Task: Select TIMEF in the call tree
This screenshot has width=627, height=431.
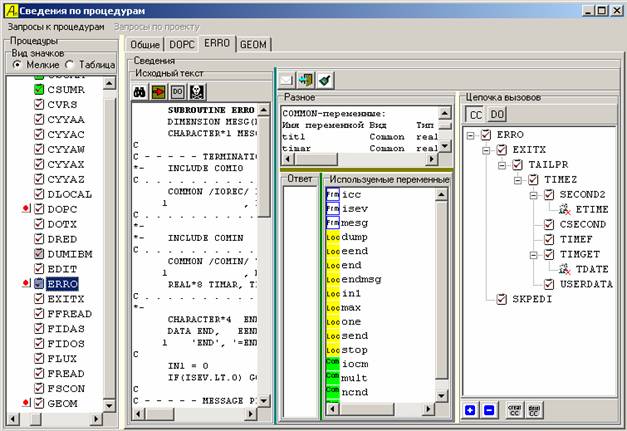Action: [576, 239]
